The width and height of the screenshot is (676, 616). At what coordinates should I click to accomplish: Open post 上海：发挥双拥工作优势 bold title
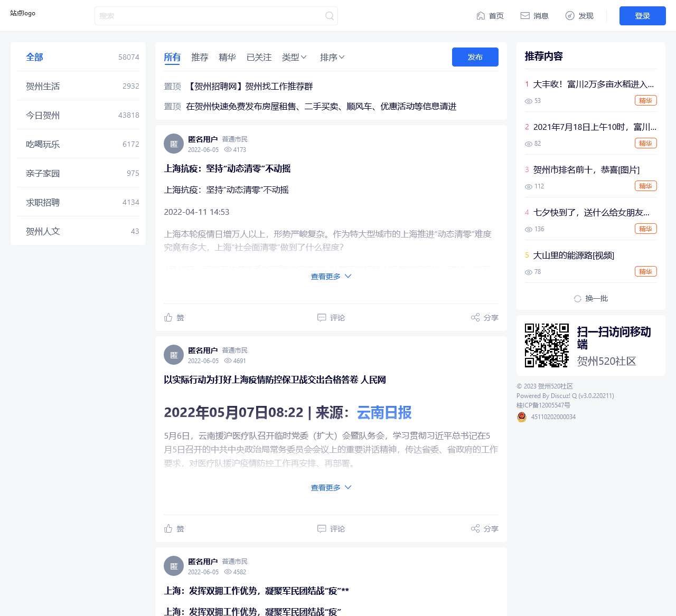point(256,591)
